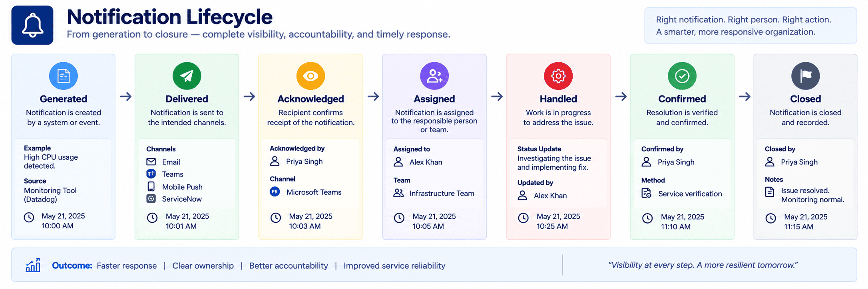The width and height of the screenshot is (868, 289).
Task: Click the green paper plane Delivered icon
Action: click(x=187, y=76)
